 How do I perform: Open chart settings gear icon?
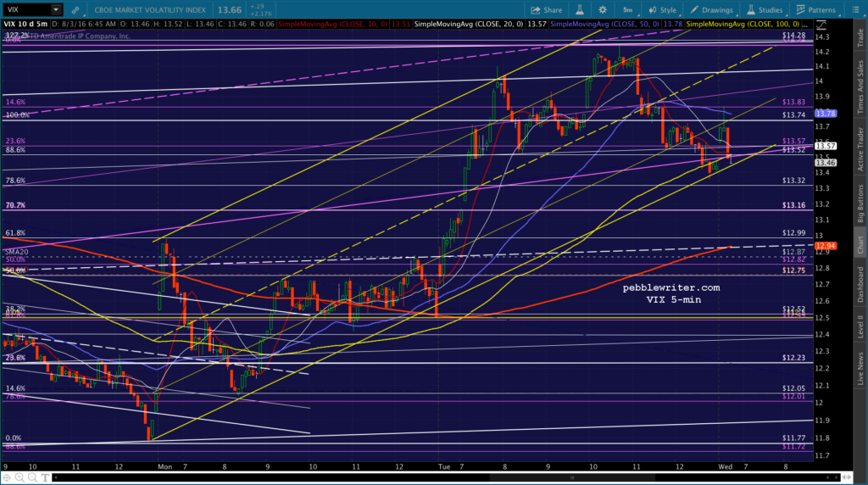[x=603, y=10]
